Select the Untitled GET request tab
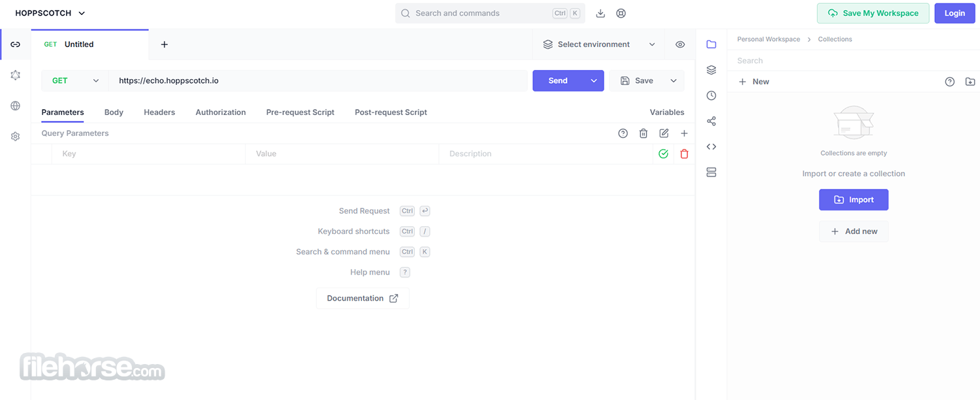 tap(90, 44)
